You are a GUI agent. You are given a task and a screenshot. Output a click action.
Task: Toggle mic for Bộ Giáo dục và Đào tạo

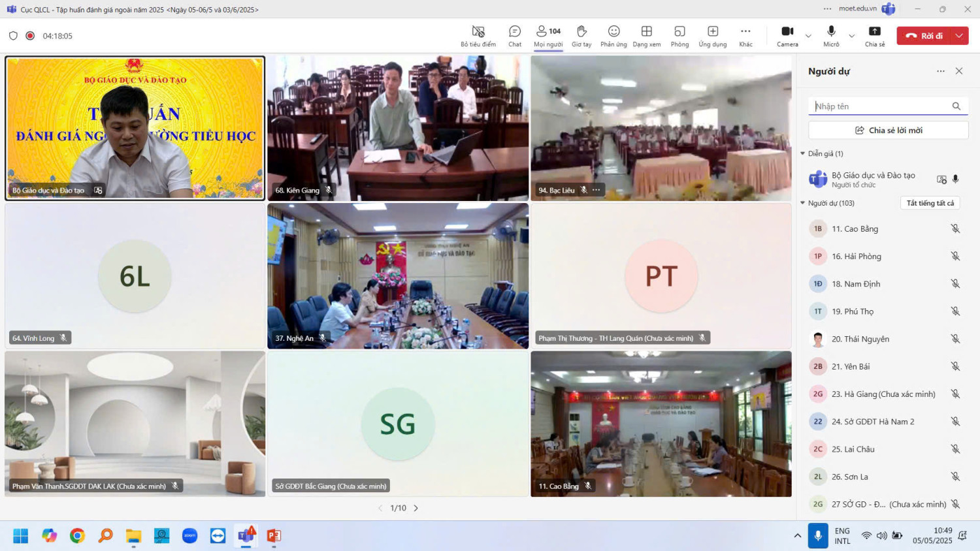(955, 179)
